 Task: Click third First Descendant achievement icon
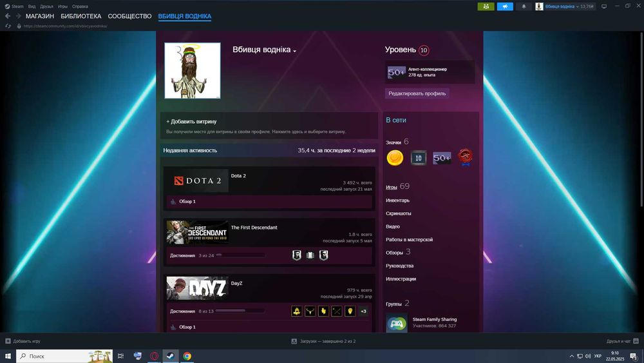tap(324, 255)
